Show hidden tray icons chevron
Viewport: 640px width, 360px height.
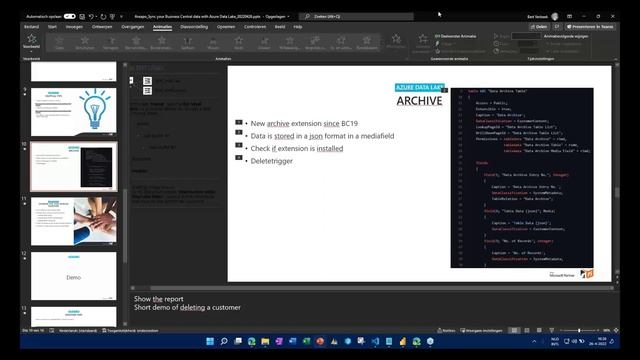click(x=534, y=342)
